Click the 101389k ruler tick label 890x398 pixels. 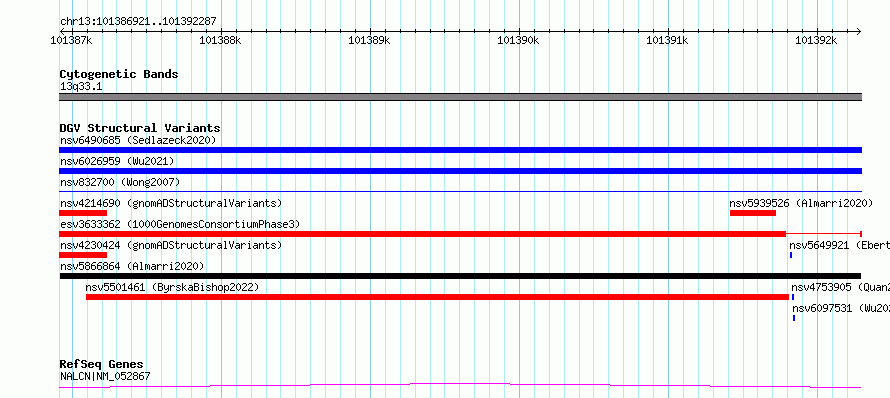coord(370,40)
